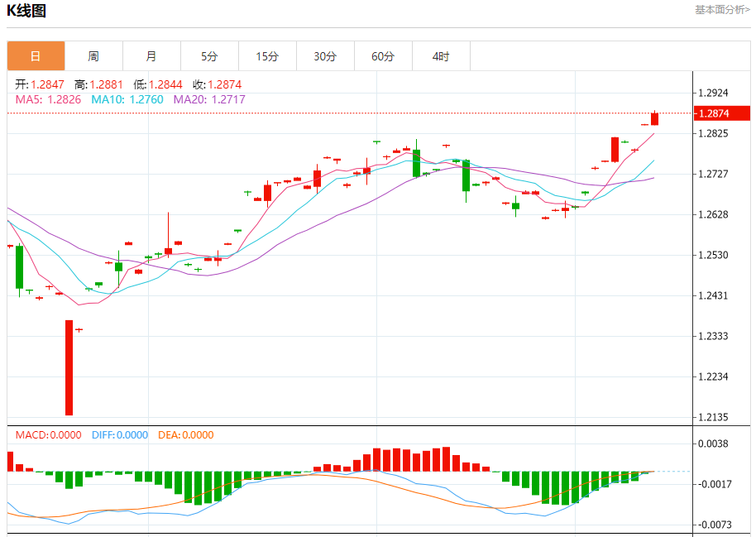The image size is (756, 537).
Task: Click the 1.2727 price axis label
Action: tap(713, 174)
